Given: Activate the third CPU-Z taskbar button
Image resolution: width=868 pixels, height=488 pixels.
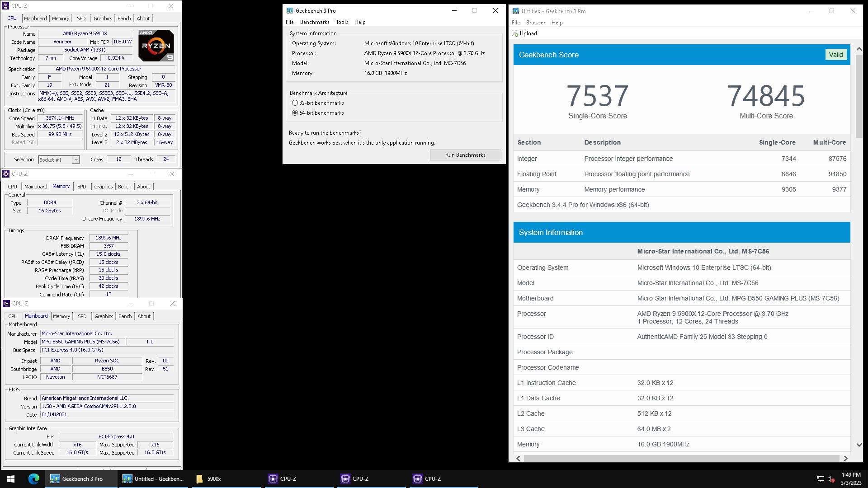Looking at the screenshot, I should pos(443,479).
